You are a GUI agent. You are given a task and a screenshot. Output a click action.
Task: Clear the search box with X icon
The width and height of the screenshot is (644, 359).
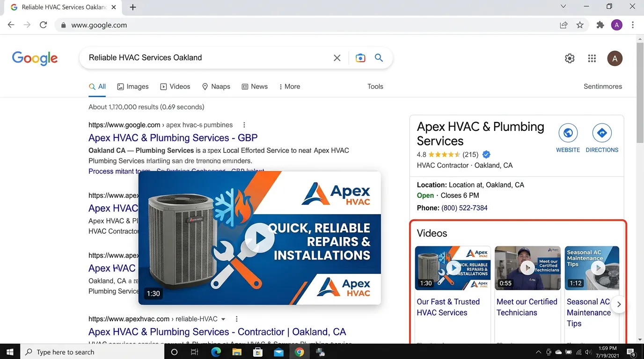click(337, 58)
